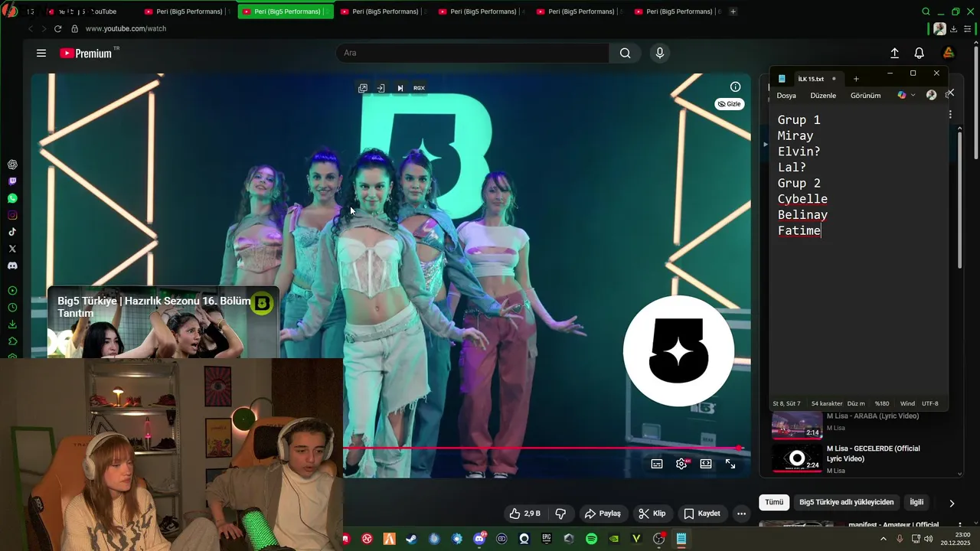Viewport: 980px width, 551px height.
Task: Click the M Lisa - GECELERDE thumbnail
Action: [x=797, y=458]
